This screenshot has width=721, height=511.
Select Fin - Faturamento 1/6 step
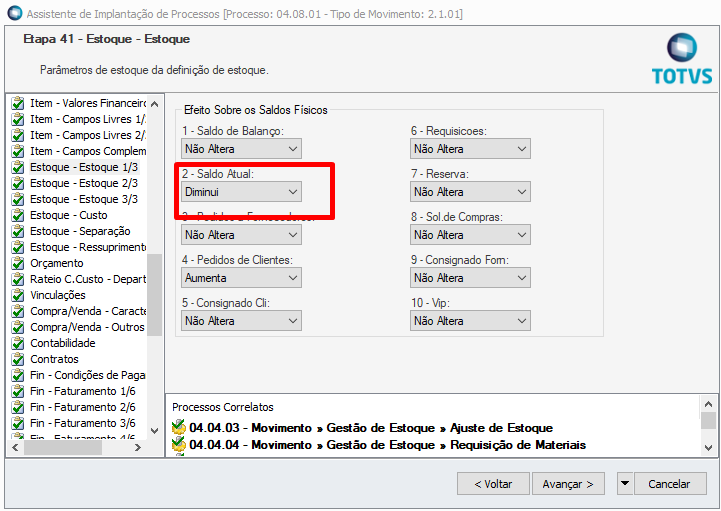point(83,391)
